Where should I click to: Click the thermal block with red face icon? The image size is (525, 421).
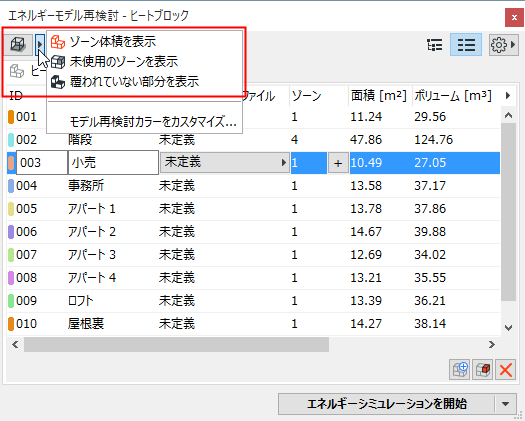point(482,370)
